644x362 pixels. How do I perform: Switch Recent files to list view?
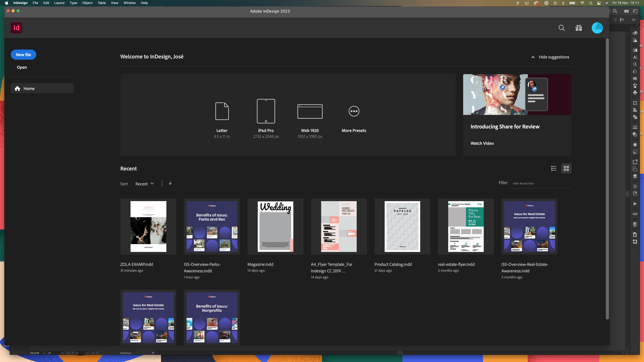point(553,168)
